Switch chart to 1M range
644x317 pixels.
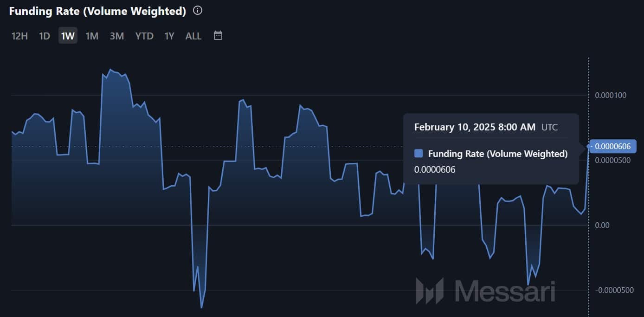point(92,36)
